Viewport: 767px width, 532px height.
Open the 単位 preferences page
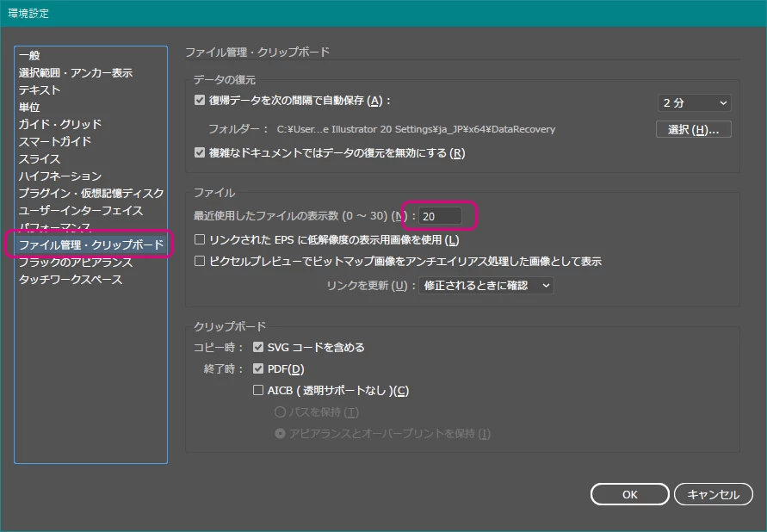point(29,107)
